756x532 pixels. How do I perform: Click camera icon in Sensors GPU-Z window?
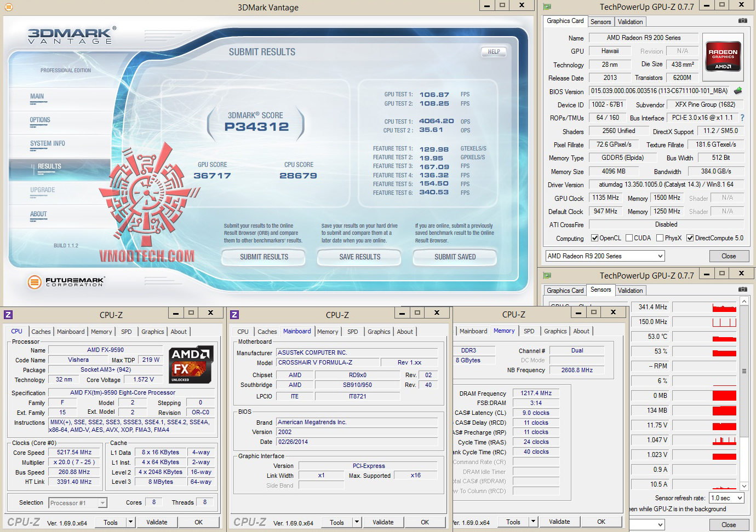coord(742,289)
